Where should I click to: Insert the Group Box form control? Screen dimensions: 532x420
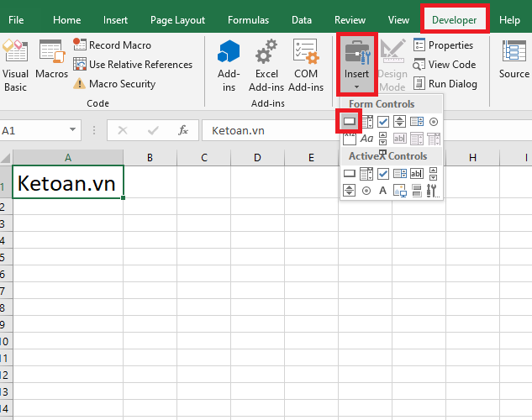pos(349,139)
